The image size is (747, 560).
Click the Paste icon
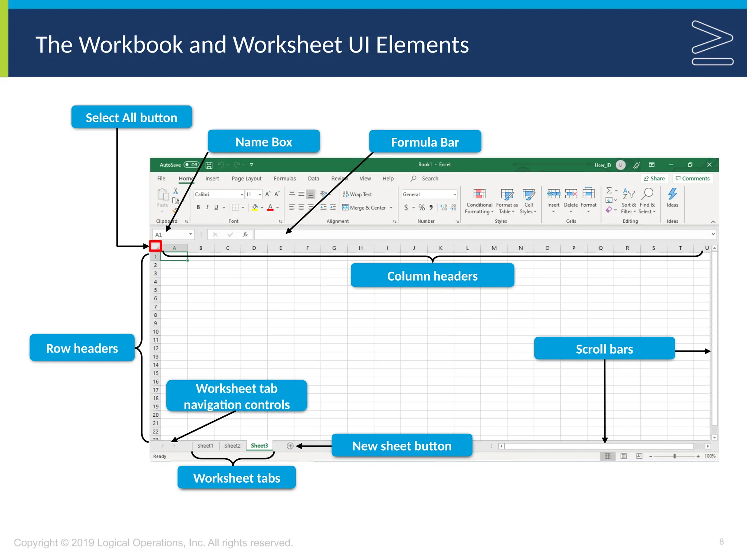[x=163, y=194]
